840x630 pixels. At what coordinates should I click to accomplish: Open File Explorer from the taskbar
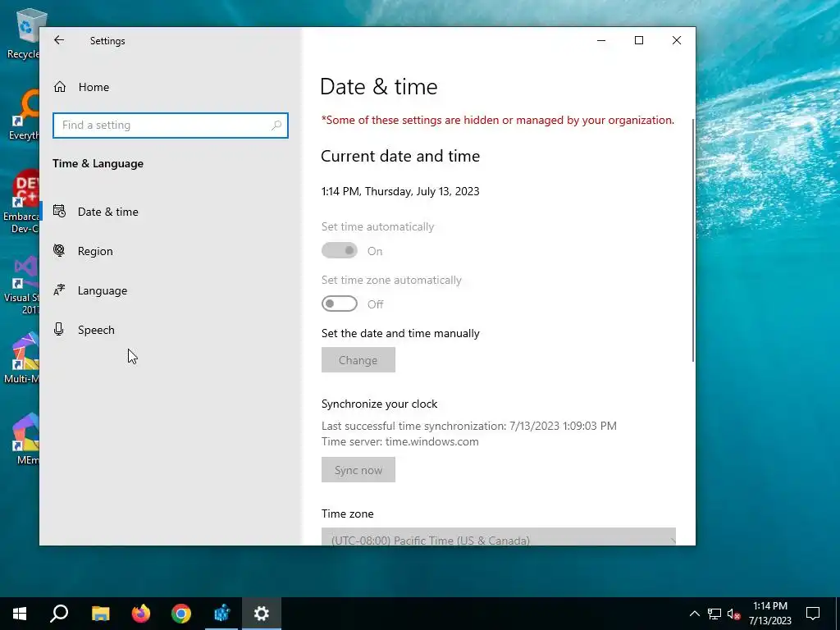(100, 614)
